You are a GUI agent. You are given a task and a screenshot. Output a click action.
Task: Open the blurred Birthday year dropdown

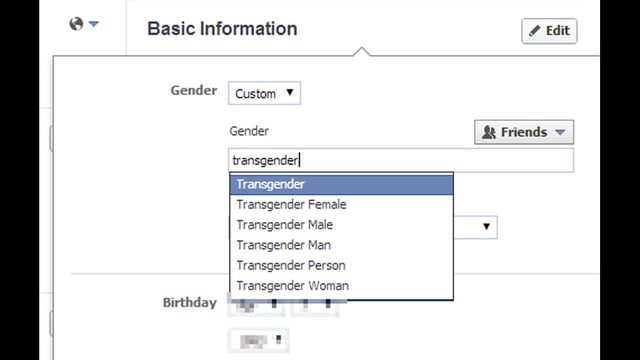tap(258, 340)
